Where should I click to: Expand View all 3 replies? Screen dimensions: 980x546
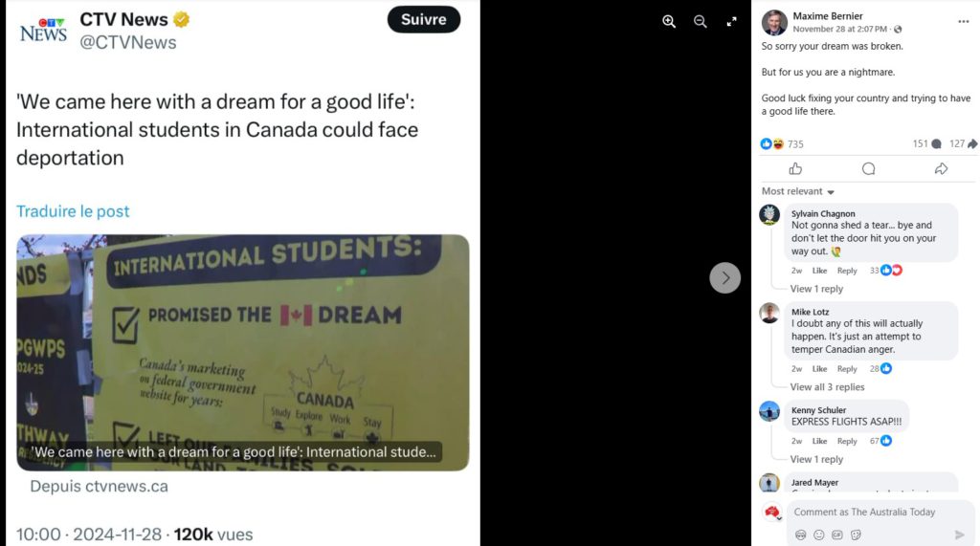(827, 387)
